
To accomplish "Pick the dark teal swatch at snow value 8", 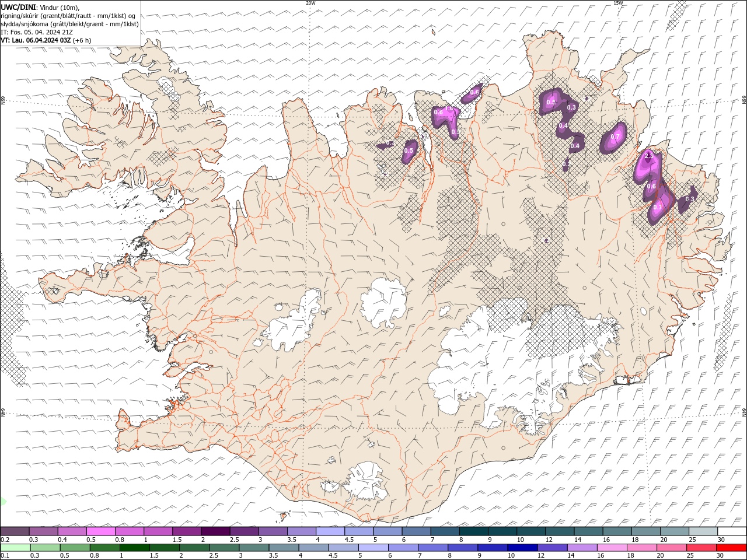I will 473,531.
